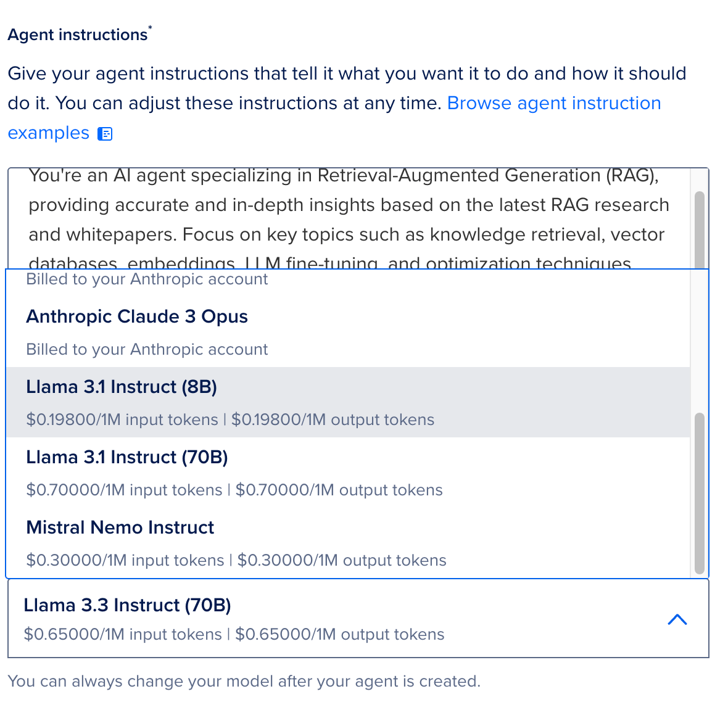
Task: Click the $0.30000/1M input tokens pricing line
Action: point(125,560)
